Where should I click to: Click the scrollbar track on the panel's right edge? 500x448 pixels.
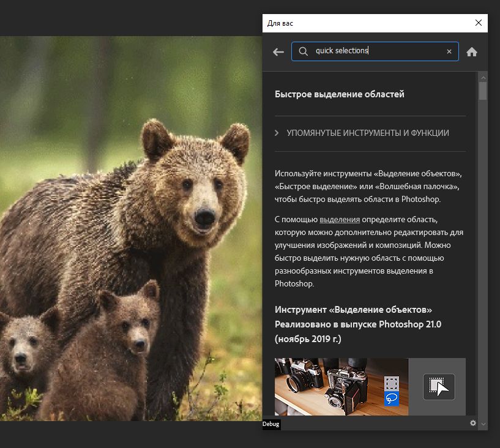coord(483,245)
